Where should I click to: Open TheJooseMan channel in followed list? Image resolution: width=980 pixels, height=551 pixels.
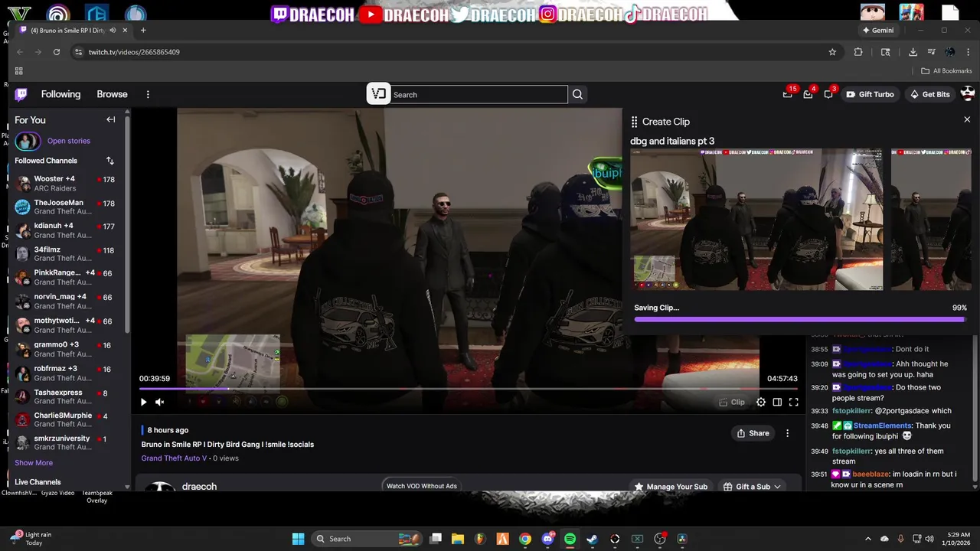pos(65,207)
